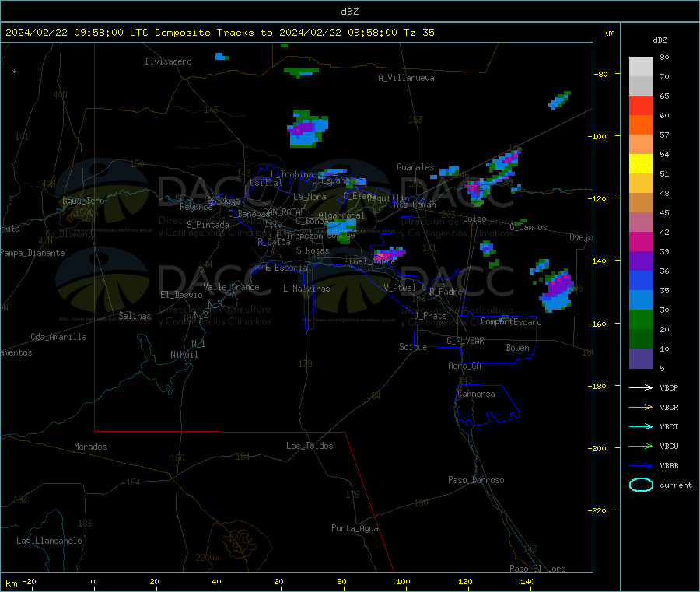Click the dBZ title at top
Image resolution: width=700 pixels, height=592 pixels.
coord(349,12)
